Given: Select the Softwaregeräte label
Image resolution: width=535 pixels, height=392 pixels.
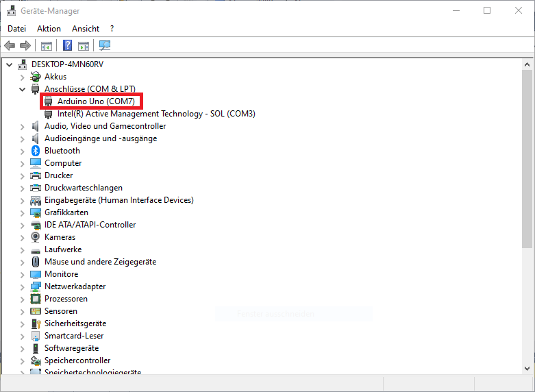Looking at the screenshot, I should point(72,348).
